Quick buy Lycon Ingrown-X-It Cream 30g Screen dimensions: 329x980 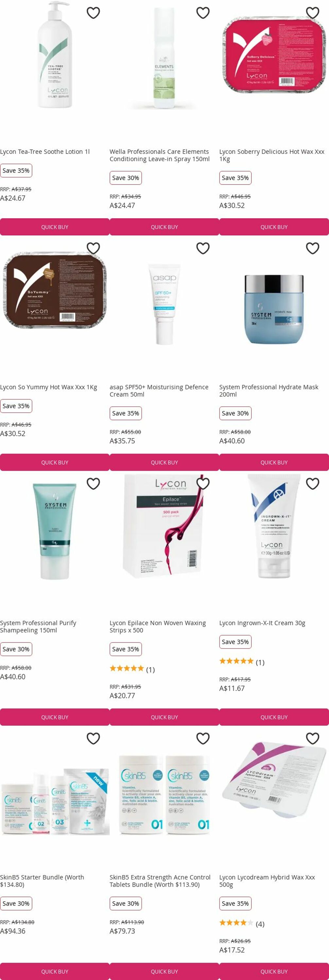tap(274, 717)
